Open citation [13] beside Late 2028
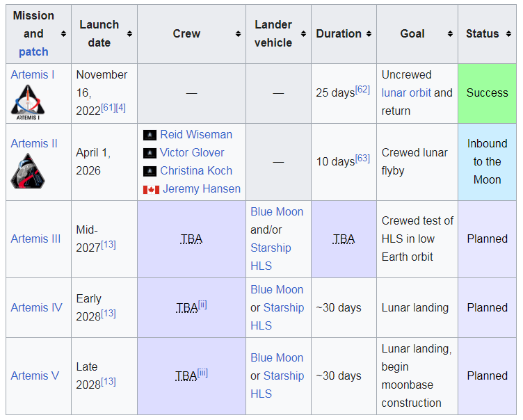 pos(108,382)
